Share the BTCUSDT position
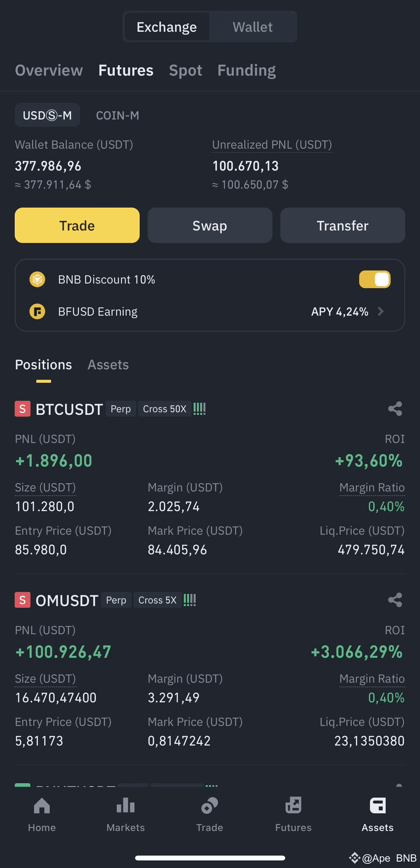420x868 pixels. click(x=395, y=409)
